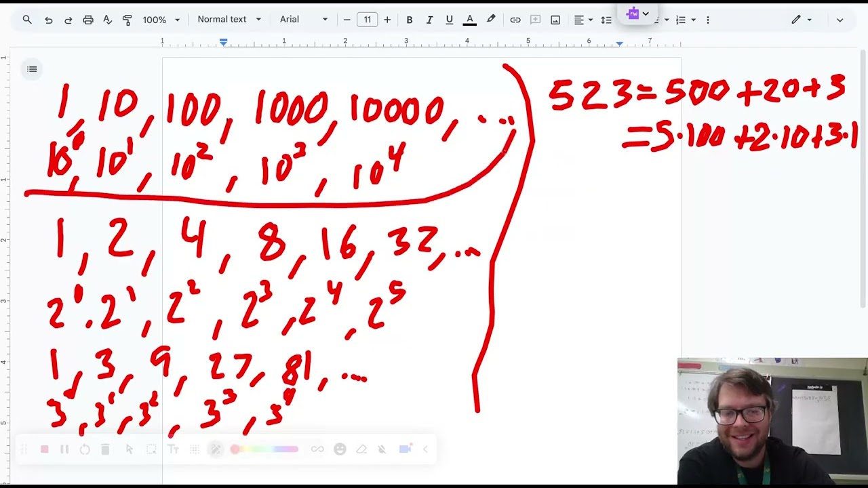Run spelling and grammar check
The image size is (868, 488).
coord(107,20)
